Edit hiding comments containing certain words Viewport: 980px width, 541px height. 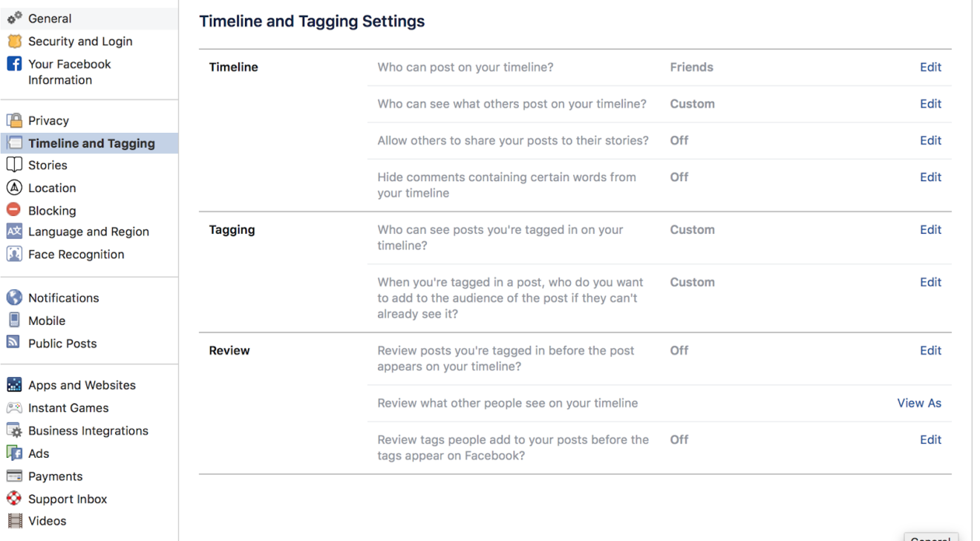930,177
